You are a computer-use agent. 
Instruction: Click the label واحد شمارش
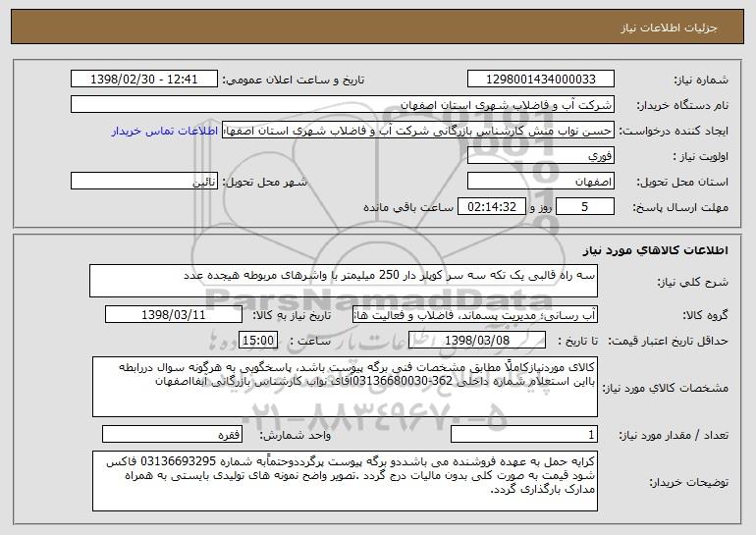296,435
